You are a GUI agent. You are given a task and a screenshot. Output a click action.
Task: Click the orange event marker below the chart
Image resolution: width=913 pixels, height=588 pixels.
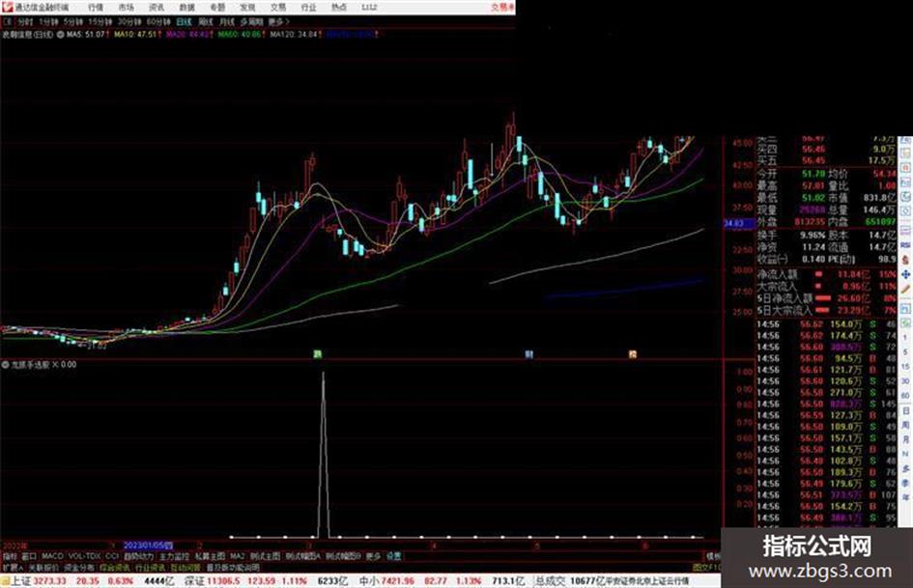(x=633, y=354)
